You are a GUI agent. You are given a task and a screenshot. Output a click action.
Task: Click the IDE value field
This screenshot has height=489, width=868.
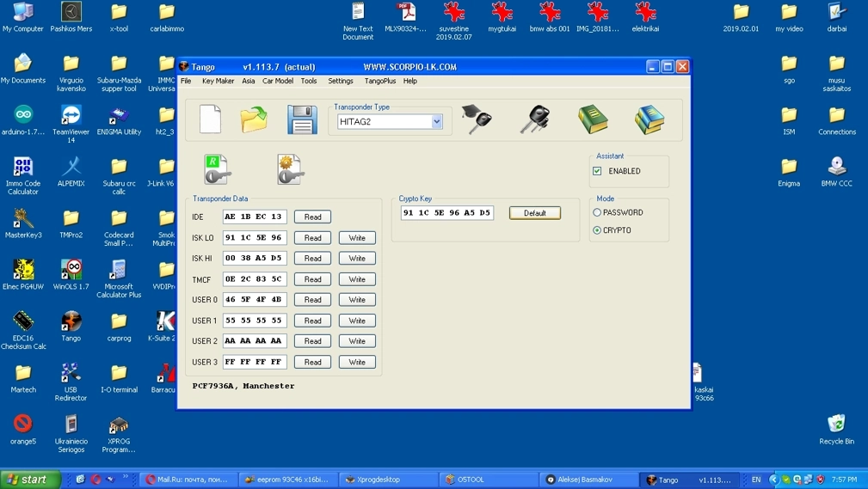click(255, 217)
